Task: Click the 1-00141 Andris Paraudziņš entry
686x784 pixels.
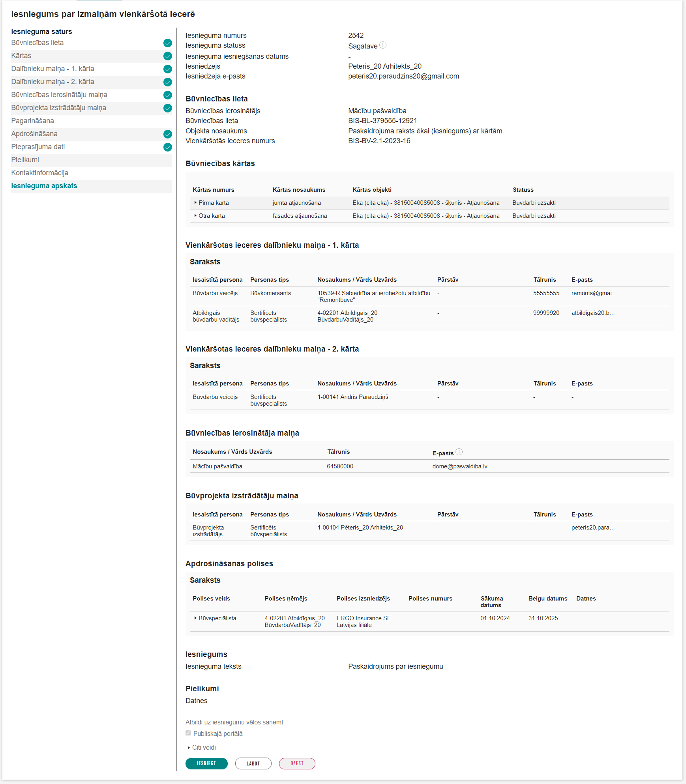Action: tap(353, 397)
